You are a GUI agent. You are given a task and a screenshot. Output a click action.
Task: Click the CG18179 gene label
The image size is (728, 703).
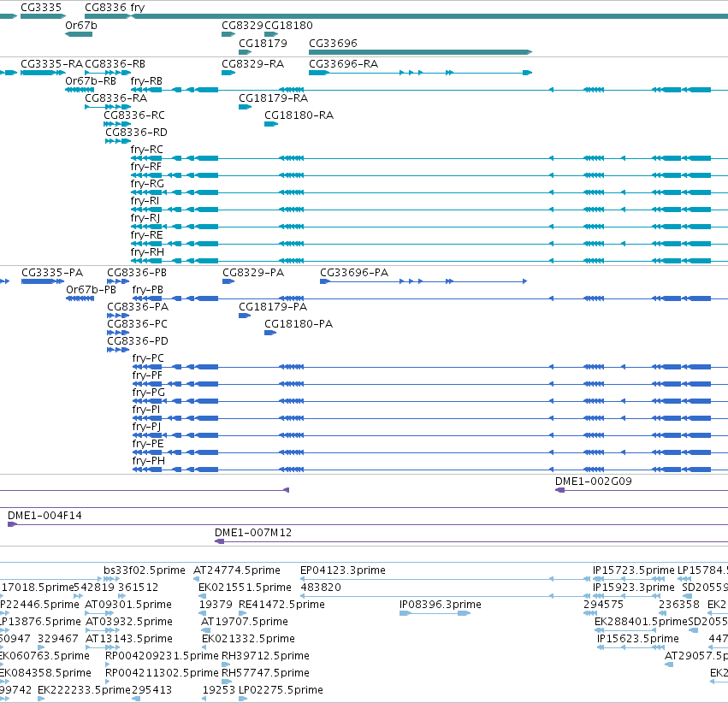click(263, 43)
